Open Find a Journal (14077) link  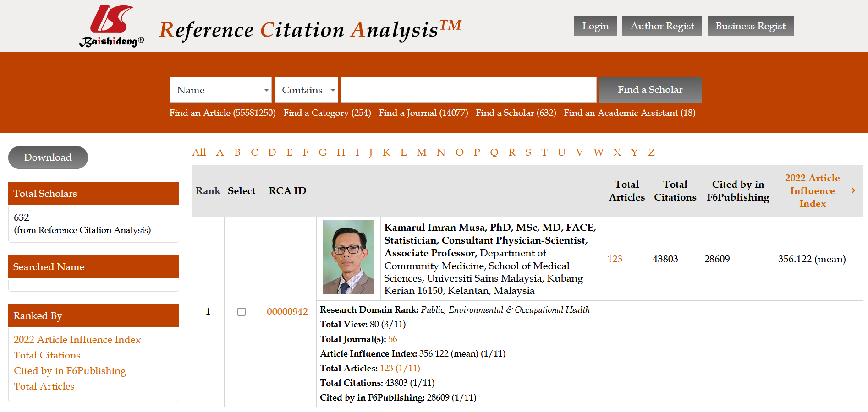[x=423, y=113]
